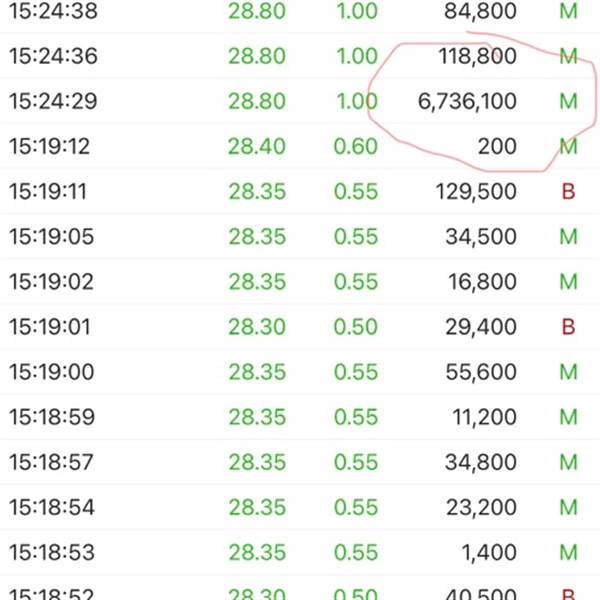Click the 34,800 volume entry
The height and width of the screenshot is (600, 600).
click(x=481, y=463)
